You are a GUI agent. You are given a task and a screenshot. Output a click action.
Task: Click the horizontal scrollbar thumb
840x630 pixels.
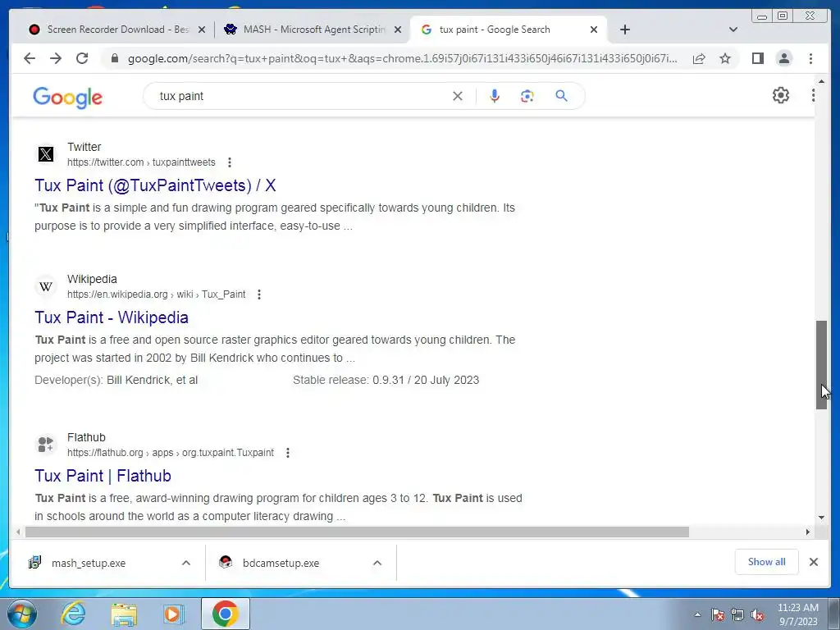pyautogui.click(x=357, y=532)
